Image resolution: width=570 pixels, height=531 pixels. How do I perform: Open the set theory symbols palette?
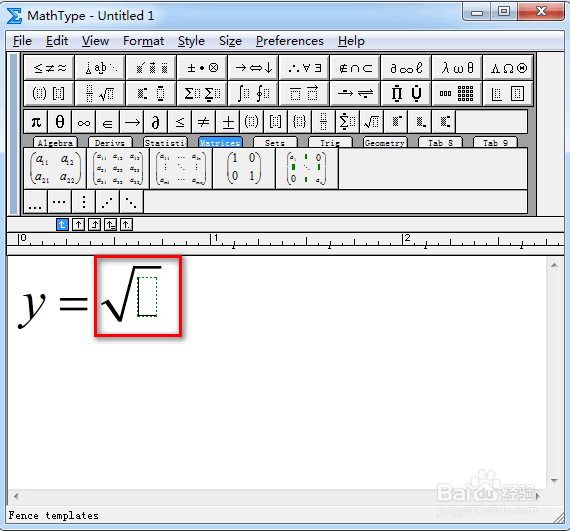pyautogui.click(x=355, y=68)
